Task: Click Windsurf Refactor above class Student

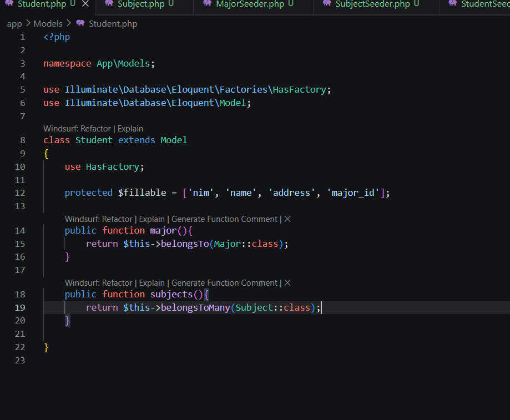Action: pyautogui.click(x=77, y=129)
